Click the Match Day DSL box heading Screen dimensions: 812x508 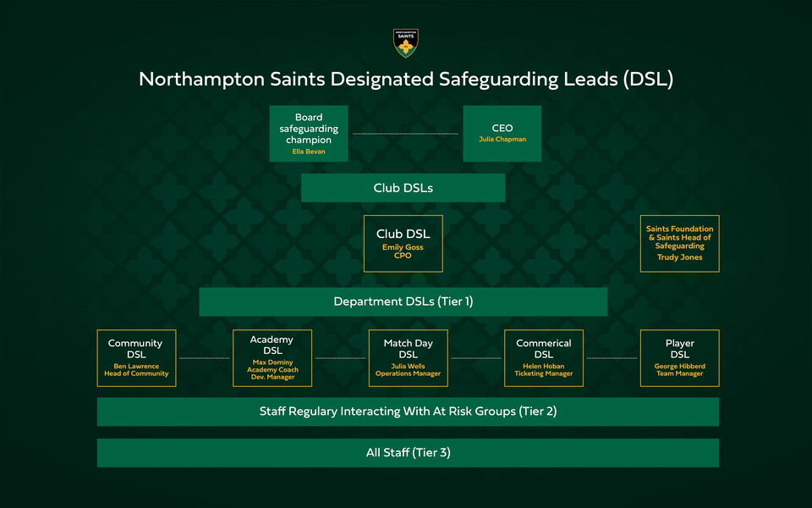coord(408,349)
